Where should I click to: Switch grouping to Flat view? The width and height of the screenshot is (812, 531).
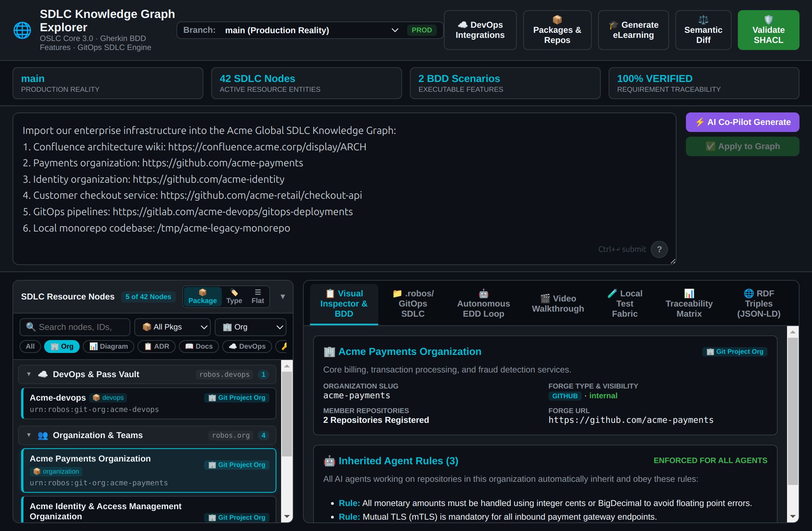tap(258, 297)
